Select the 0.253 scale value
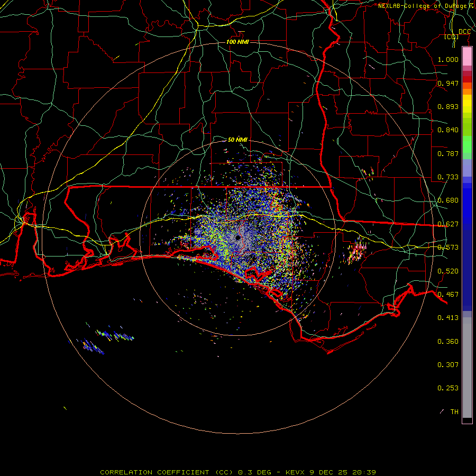This screenshot has width=476, height=476. point(448,388)
